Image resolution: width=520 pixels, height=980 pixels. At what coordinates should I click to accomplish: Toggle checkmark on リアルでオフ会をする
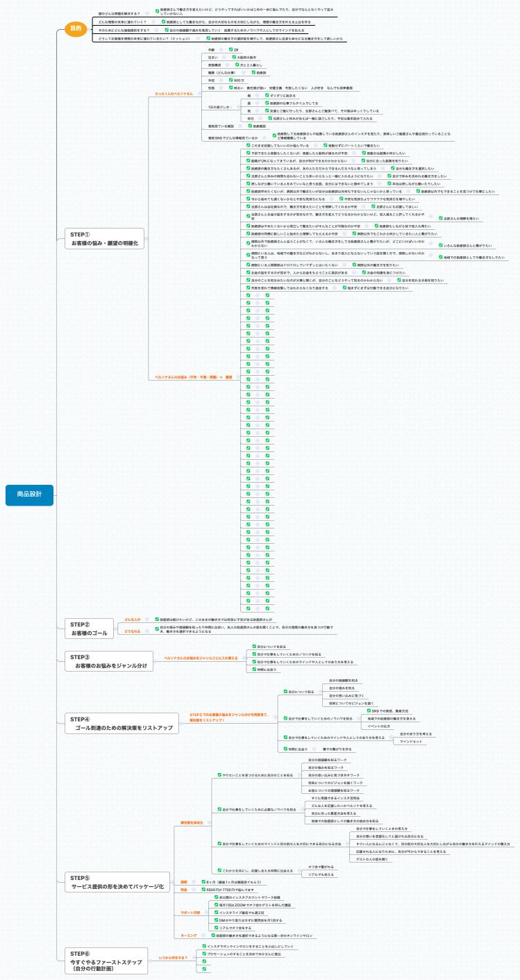(215, 927)
